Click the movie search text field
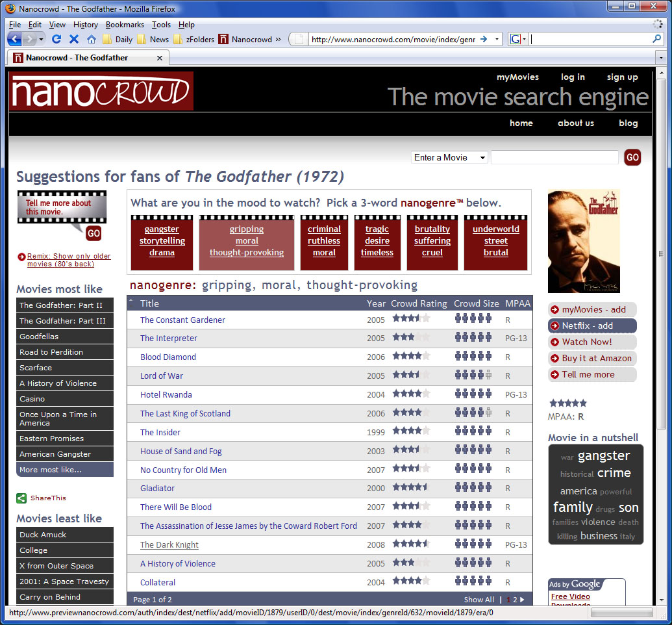Image resolution: width=672 pixels, height=625 pixels. 554,157
